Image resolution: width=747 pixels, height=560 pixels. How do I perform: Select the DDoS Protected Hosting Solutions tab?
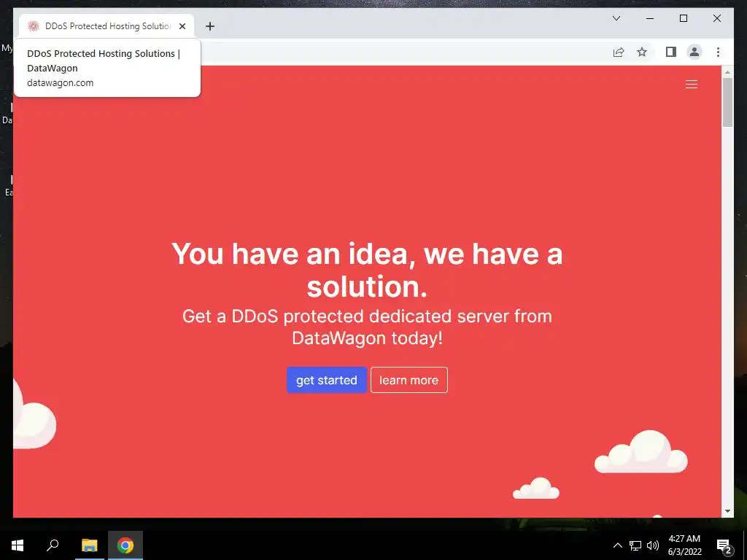107,26
